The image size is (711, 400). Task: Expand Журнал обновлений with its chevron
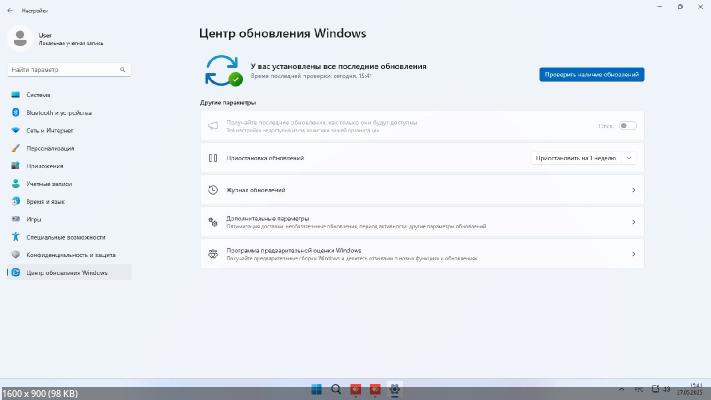click(633, 190)
